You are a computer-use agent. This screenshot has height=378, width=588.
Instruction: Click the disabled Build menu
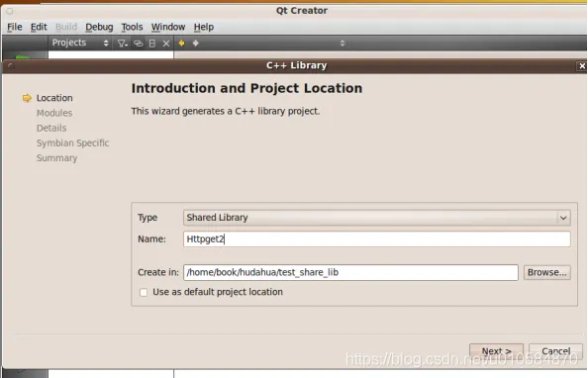point(66,27)
